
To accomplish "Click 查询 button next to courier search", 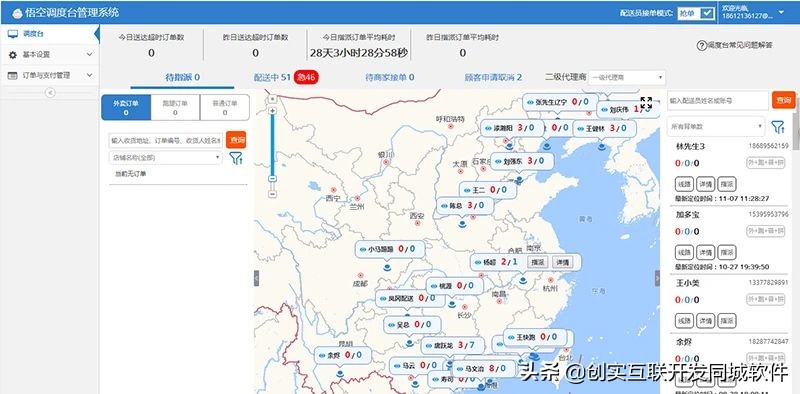I will (784, 101).
